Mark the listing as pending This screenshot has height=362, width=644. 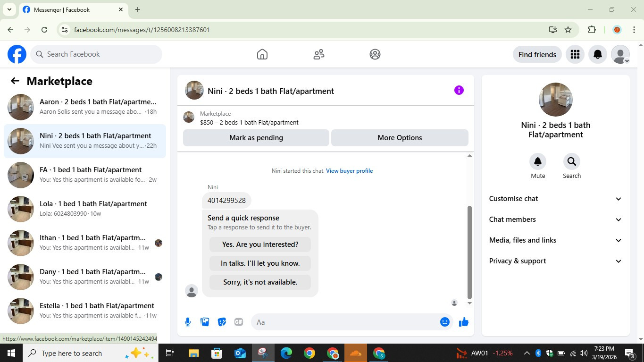256,138
